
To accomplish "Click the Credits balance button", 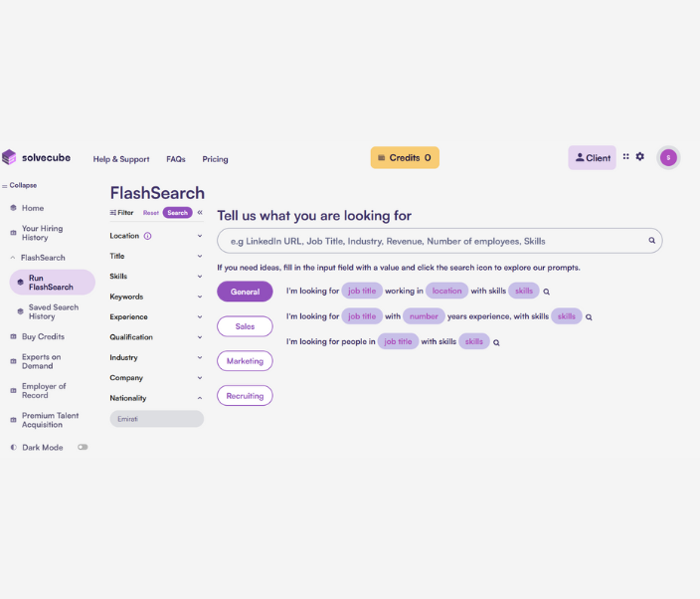I will [x=405, y=157].
